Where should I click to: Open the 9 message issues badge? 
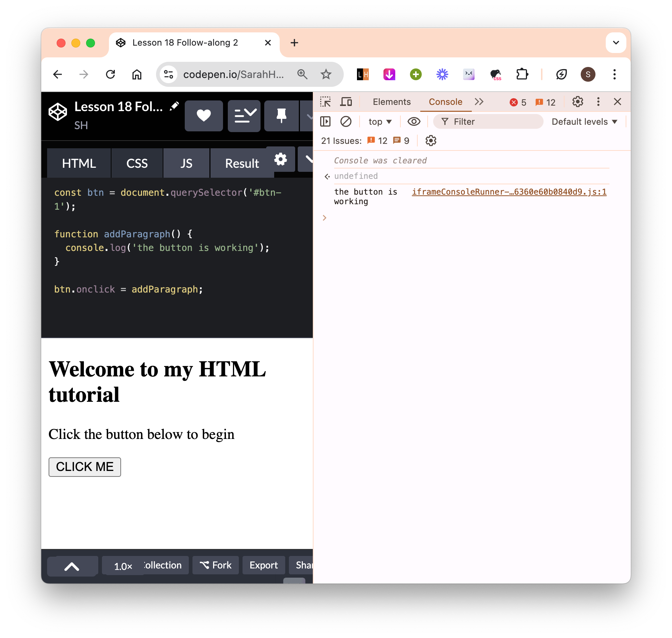(x=401, y=141)
